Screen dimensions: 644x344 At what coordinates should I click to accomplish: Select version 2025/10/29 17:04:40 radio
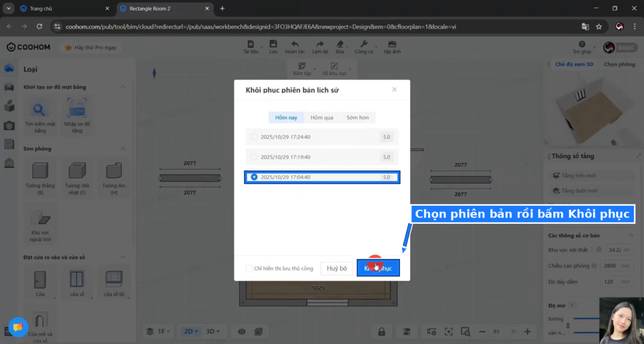tap(254, 177)
